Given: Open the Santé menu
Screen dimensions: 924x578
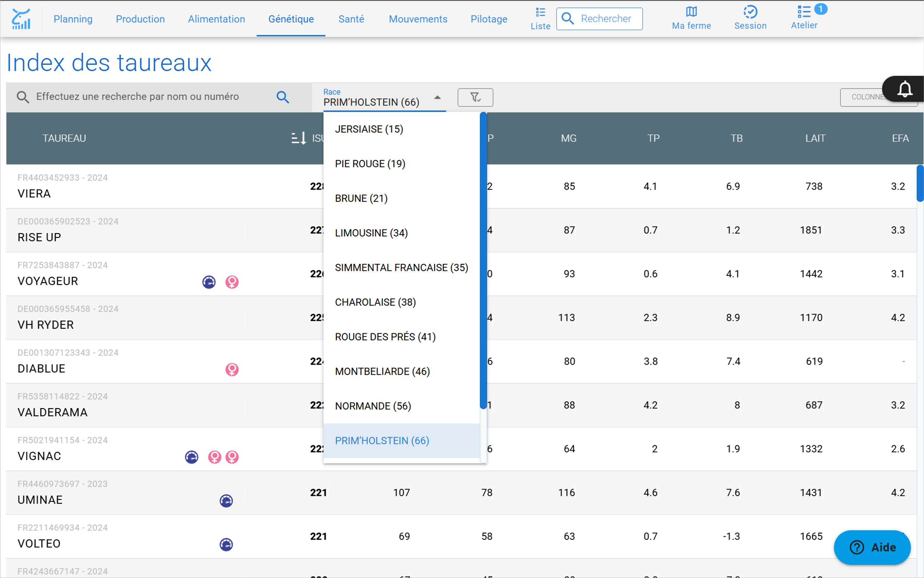Looking at the screenshot, I should 351,19.
